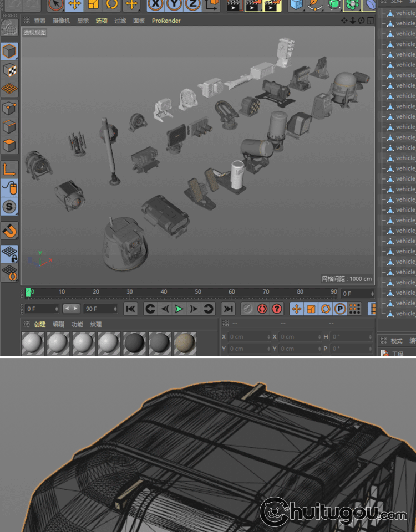Image resolution: width=416 pixels, height=532 pixels.
Task: Select the Rotate tool in top toolbar
Action: [x=112, y=4]
